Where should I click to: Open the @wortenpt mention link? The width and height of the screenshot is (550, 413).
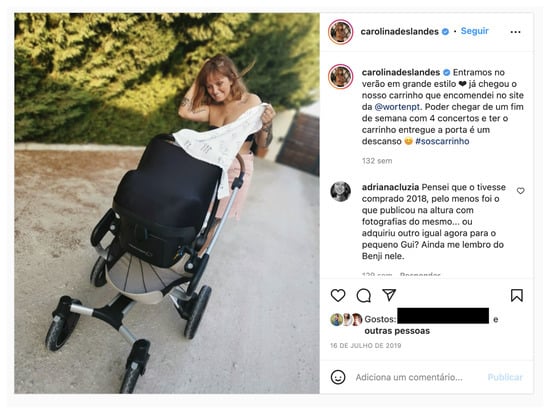pos(397,107)
